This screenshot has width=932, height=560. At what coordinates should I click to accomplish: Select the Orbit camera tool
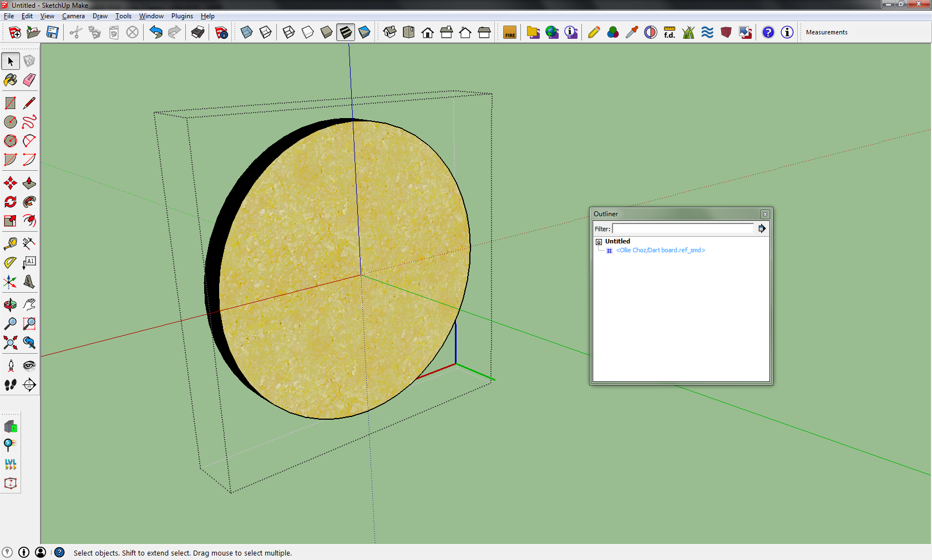[x=11, y=304]
